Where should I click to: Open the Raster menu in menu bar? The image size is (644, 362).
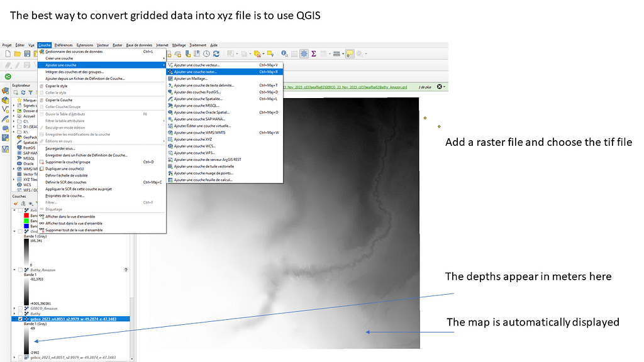118,45
